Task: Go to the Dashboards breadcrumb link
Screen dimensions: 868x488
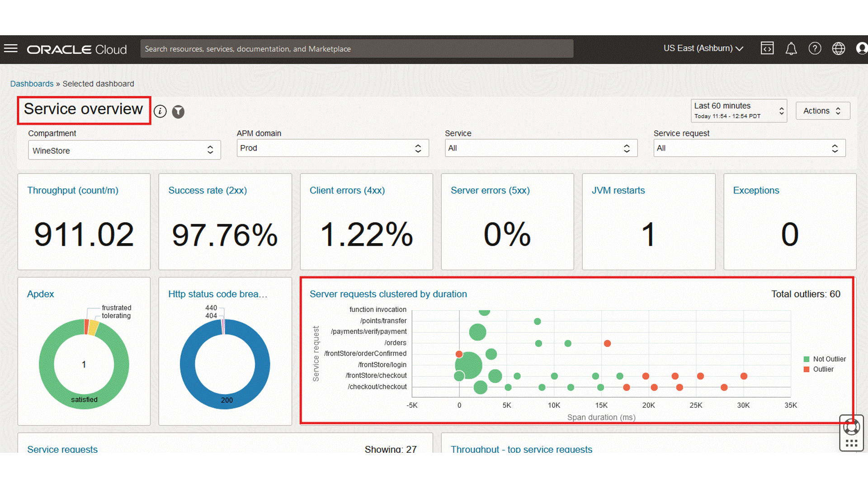Action: (x=32, y=84)
